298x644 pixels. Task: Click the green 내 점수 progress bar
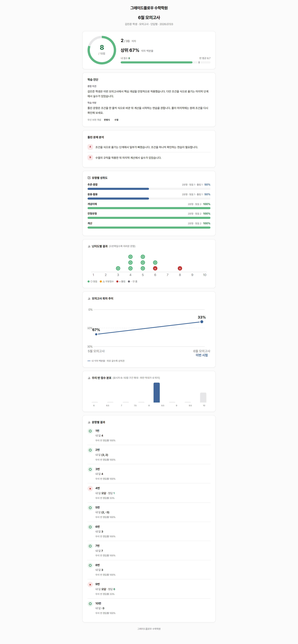tap(156, 62)
